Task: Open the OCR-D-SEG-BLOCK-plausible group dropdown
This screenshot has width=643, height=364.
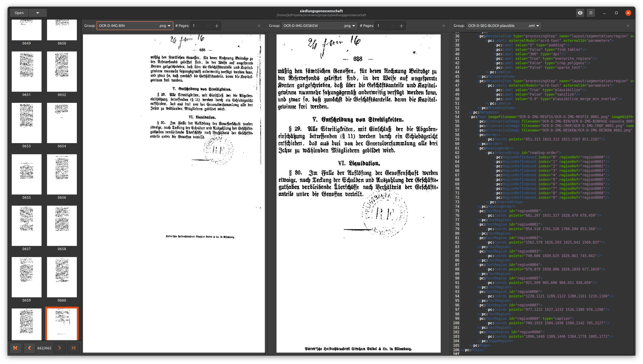Action: click(503, 26)
